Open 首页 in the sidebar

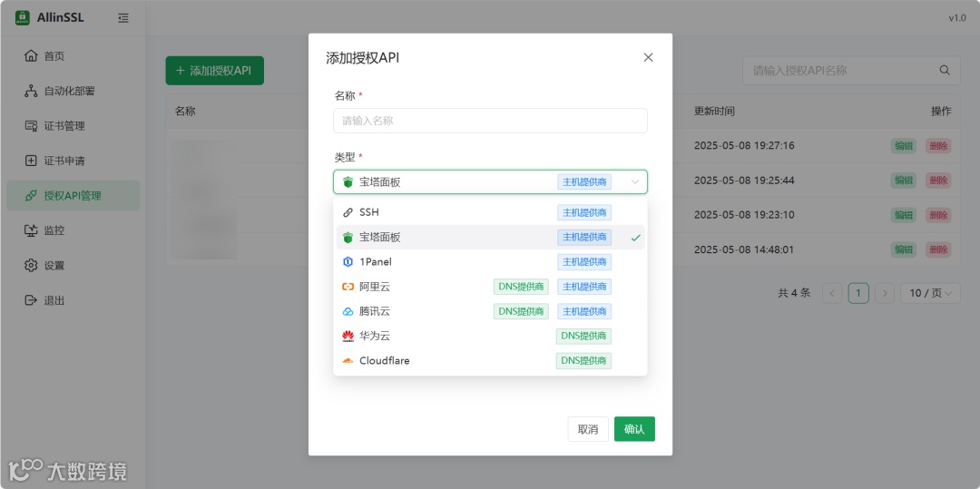73,56
